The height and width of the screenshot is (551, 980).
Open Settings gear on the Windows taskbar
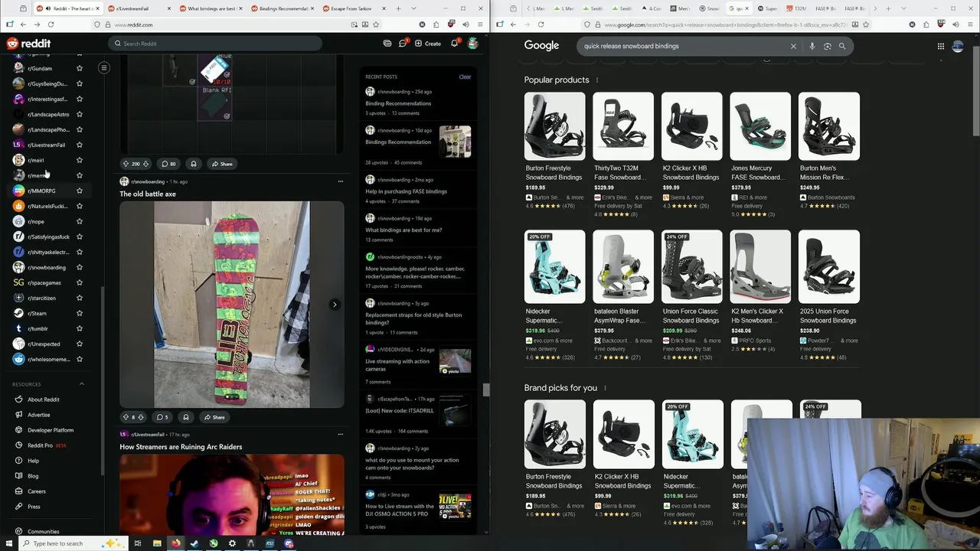232,543
